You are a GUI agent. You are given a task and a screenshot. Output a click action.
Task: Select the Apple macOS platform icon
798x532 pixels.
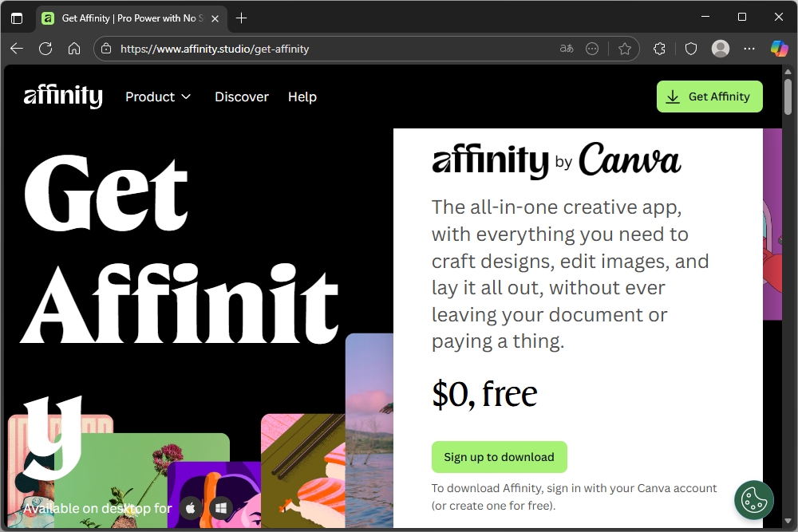191,507
